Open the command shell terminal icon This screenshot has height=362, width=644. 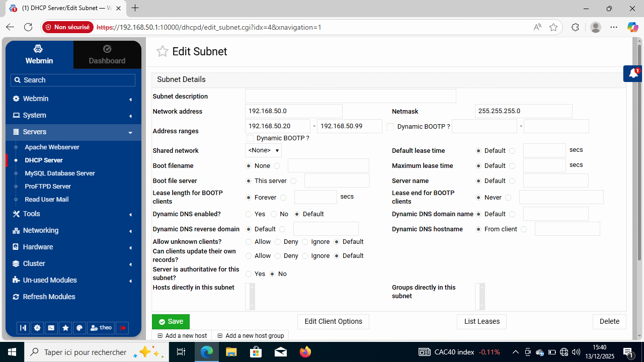coord(51,328)
